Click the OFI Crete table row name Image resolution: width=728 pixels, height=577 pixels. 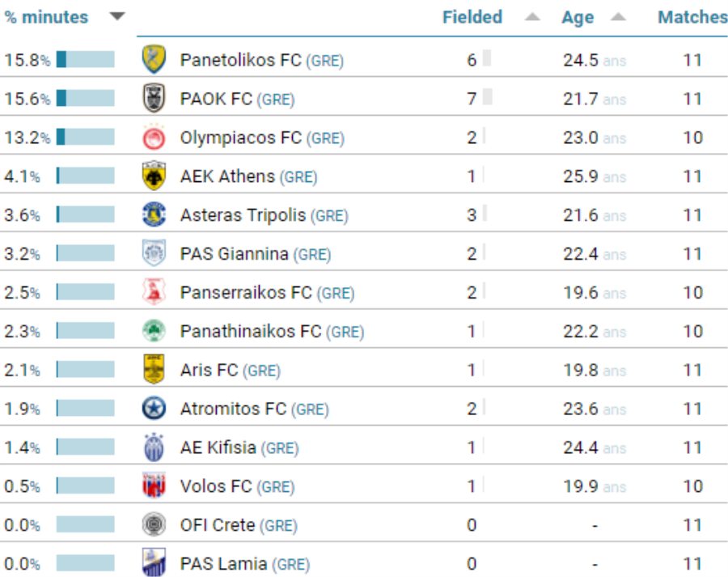tap(217, 525)
